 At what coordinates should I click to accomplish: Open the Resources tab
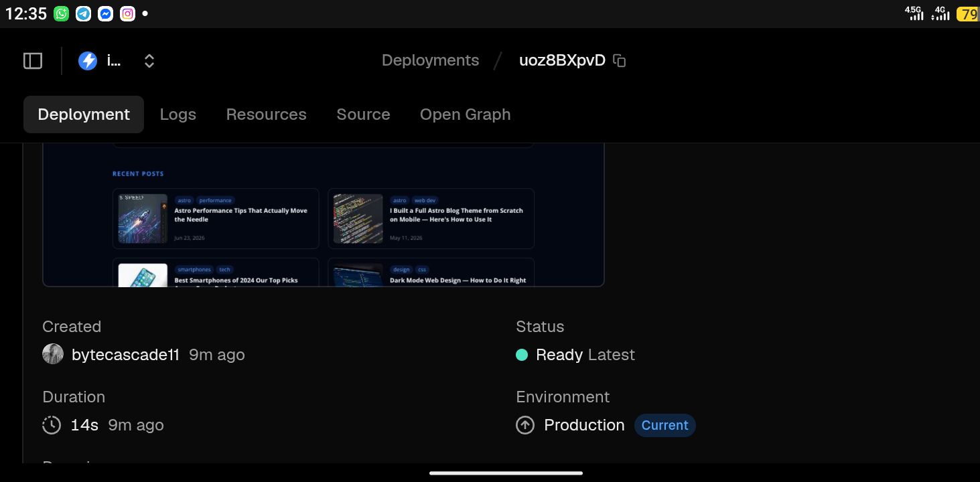(x=266, y=114)
